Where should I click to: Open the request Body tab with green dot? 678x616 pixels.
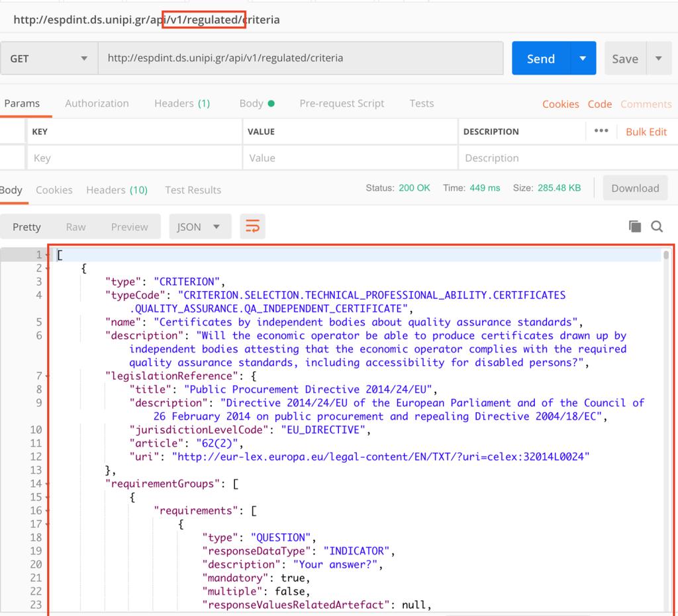[257, 104]
